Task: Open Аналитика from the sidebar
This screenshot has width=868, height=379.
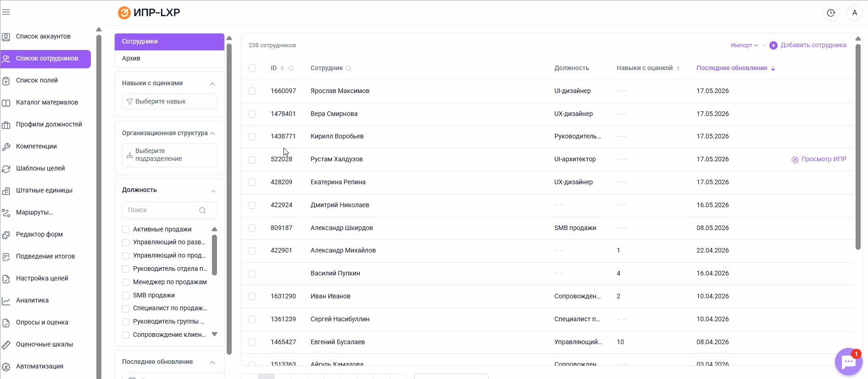Action: coord(32,301)
